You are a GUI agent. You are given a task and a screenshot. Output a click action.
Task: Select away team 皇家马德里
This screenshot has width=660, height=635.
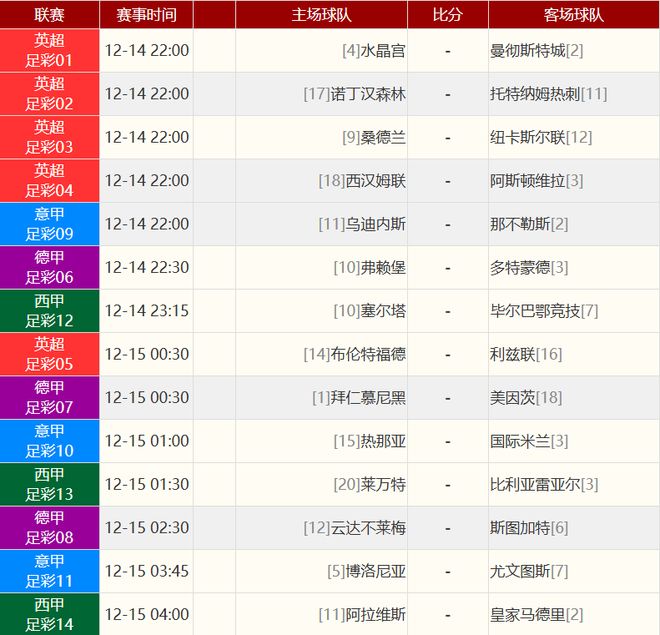(527, 614)
